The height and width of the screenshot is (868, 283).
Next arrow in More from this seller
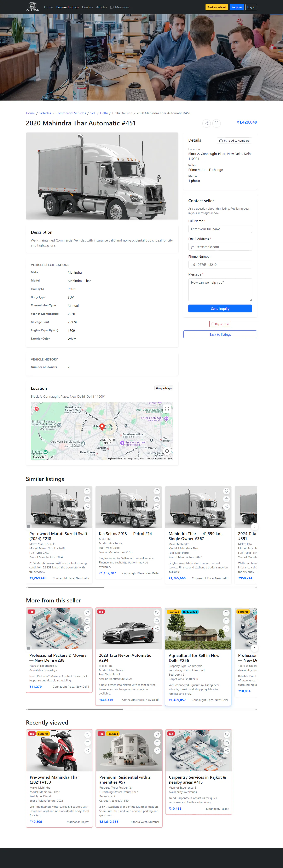(x=254, y=648)
